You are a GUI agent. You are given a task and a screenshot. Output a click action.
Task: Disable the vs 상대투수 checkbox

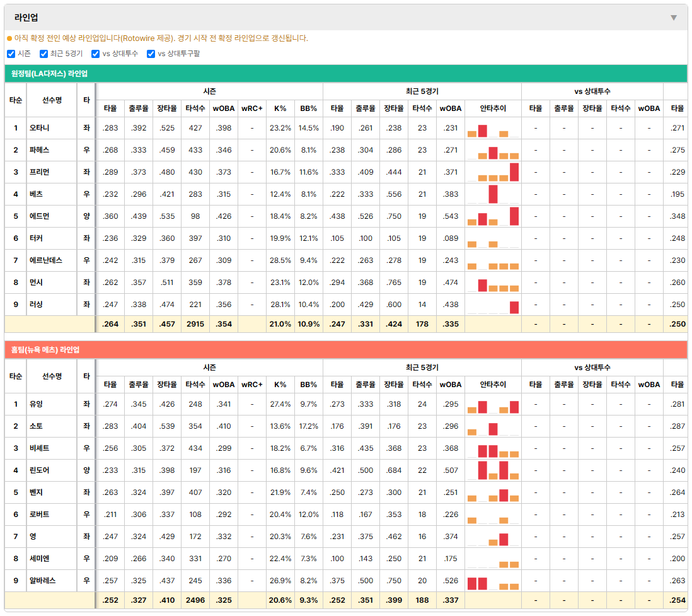coord(95,54)
